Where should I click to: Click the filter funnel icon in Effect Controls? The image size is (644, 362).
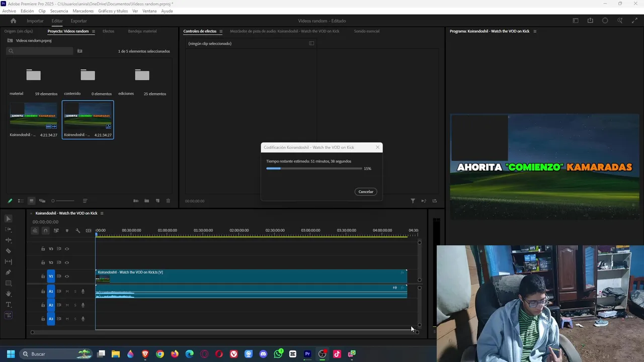point(413,201)
